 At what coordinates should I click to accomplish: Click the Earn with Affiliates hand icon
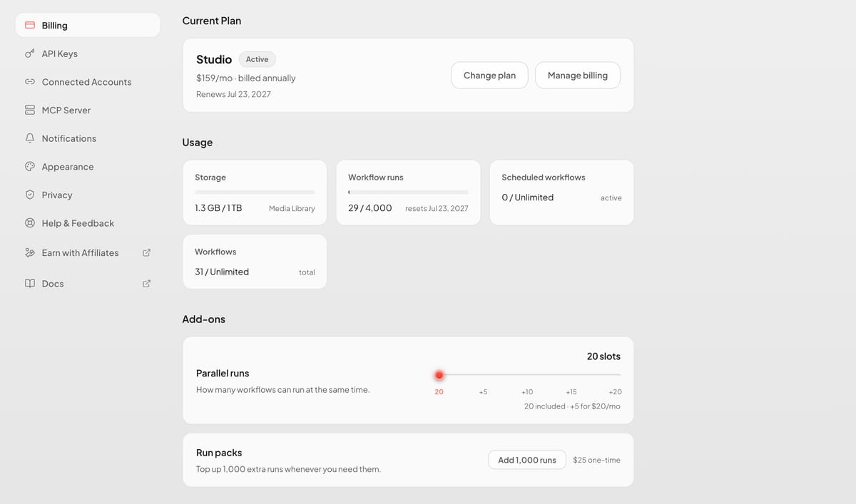pos(30,252)
